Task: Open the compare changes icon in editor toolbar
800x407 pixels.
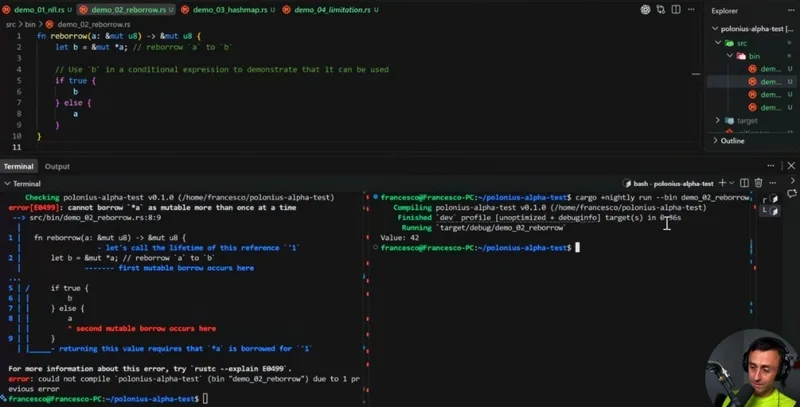Action: (x=661, y=10)
